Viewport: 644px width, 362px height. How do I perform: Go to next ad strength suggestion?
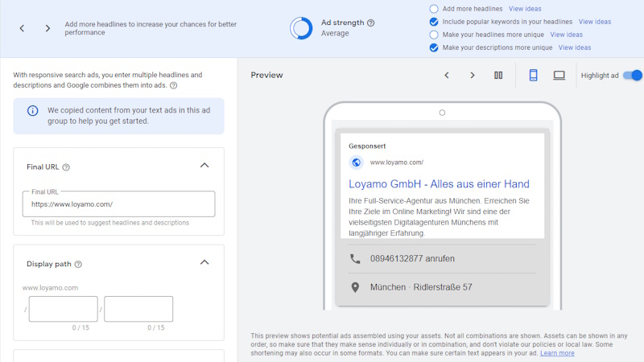(x=47, y=28)
